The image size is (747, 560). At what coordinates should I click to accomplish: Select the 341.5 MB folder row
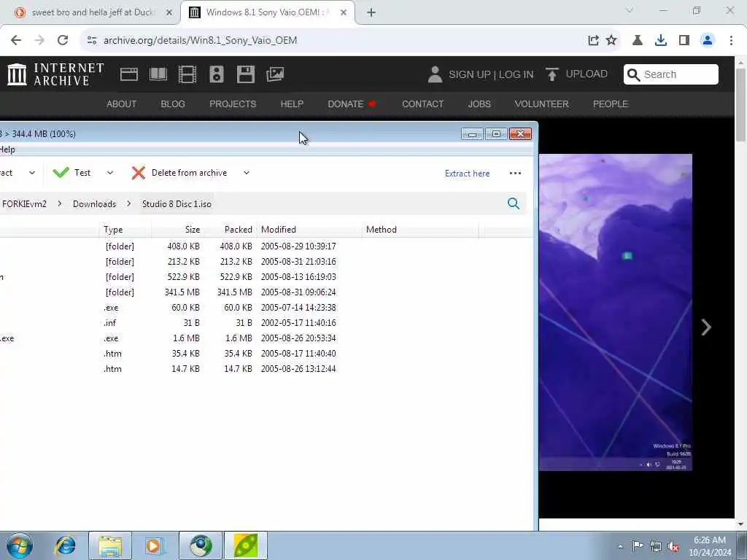pyautogui.click(x=266, y=292)
